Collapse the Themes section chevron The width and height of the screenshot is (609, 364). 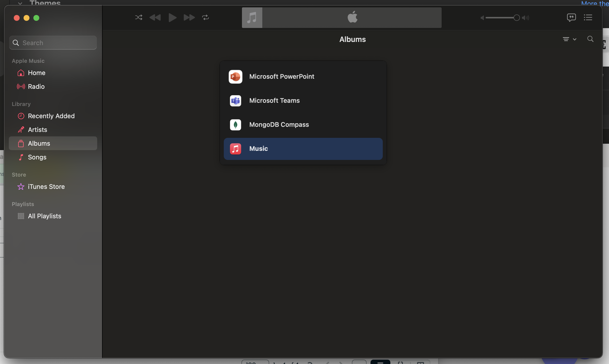20,3
